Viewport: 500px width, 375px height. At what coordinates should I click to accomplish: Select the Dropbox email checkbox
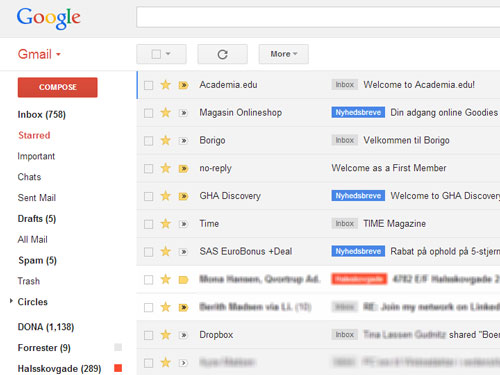coord(148,335)
